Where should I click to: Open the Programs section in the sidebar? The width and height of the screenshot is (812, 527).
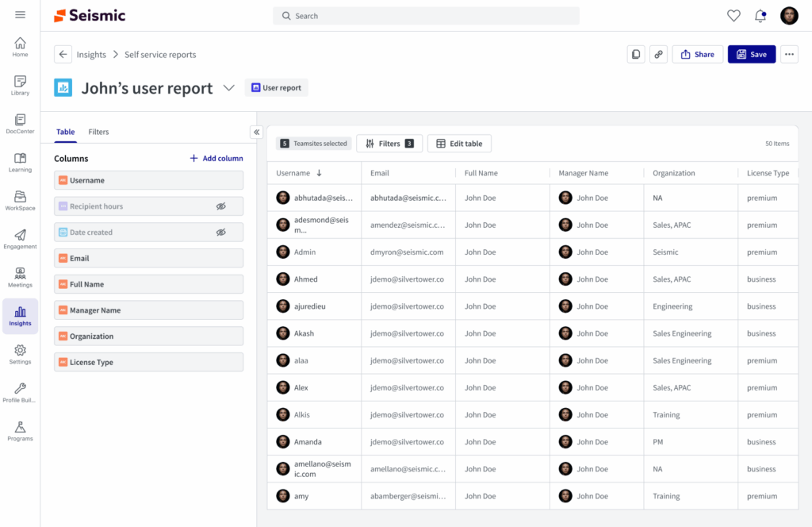20,431
